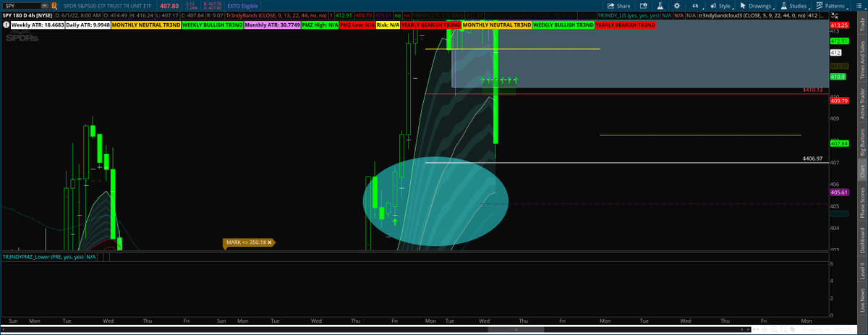
Task: Open the Level II side tab
Action: pos(862,271)
